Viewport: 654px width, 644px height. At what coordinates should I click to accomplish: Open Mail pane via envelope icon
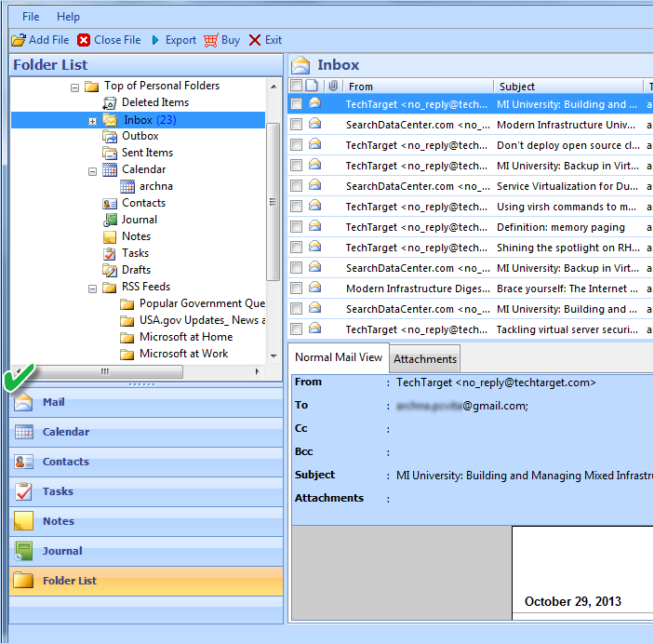[x=23, y=402]
